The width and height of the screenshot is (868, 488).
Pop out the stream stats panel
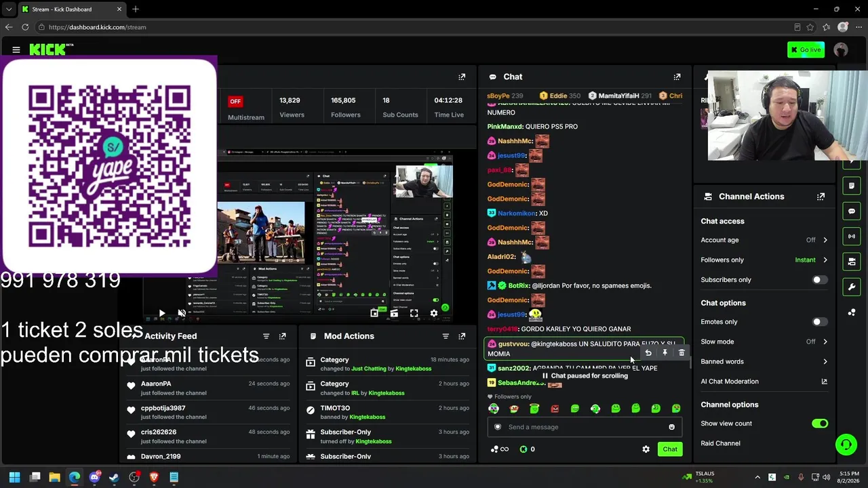coord(462,77)
